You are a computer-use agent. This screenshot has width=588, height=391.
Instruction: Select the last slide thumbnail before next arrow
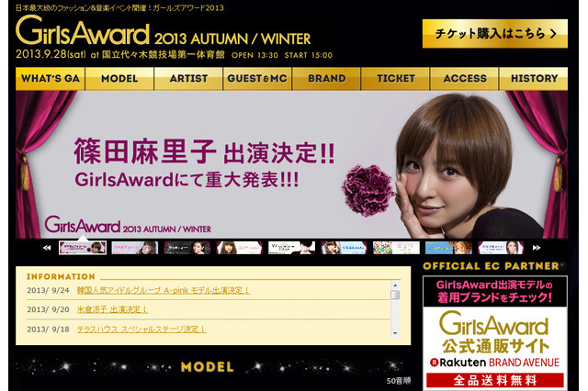tap(501, 248)
